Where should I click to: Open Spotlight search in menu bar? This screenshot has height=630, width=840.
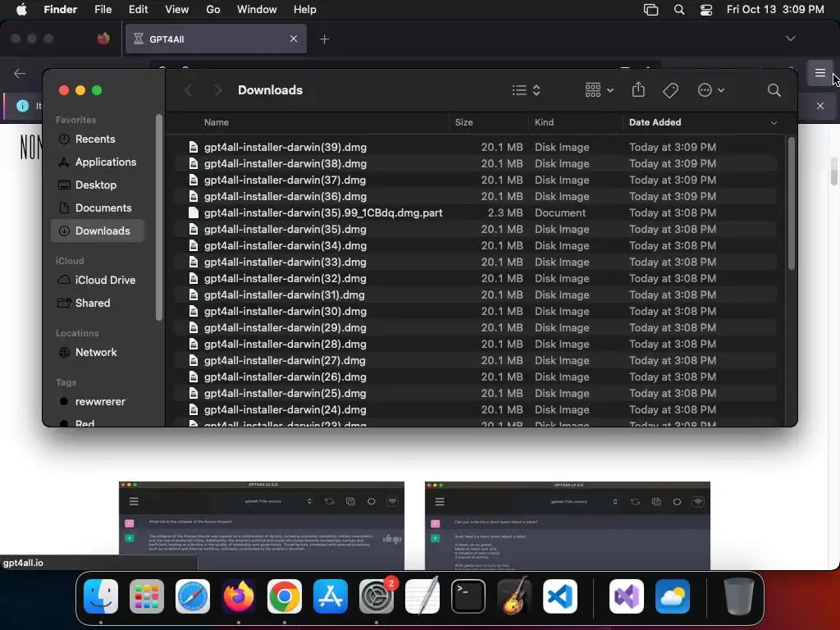(678, 10)
